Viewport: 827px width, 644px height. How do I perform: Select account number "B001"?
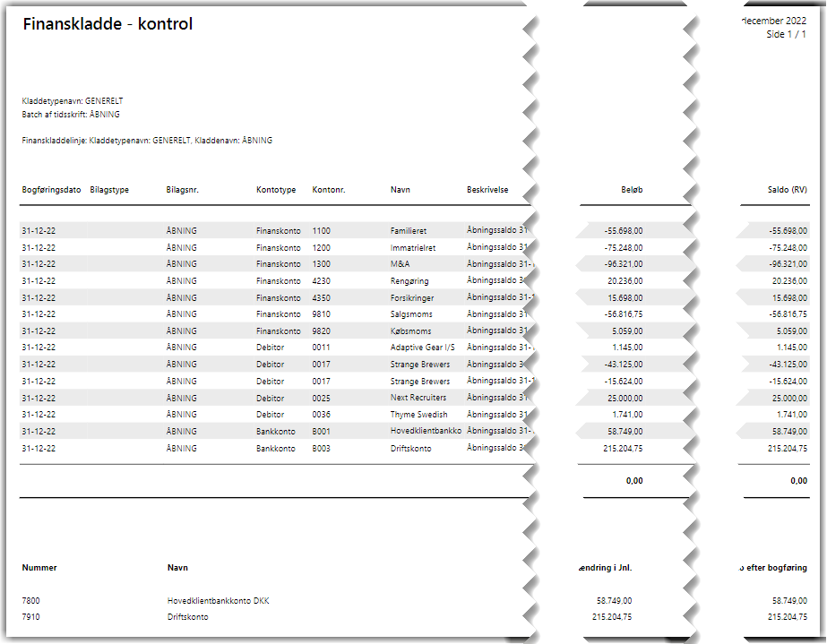(321, 432)
